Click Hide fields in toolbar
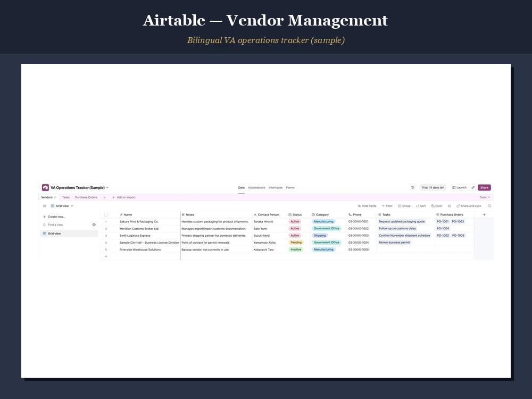 pyautogui.click(x=367, y=206)
